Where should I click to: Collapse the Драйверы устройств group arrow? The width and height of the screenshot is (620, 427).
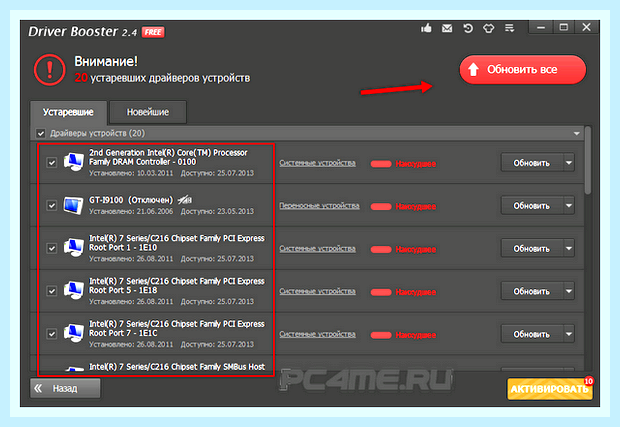pos(577,134)
